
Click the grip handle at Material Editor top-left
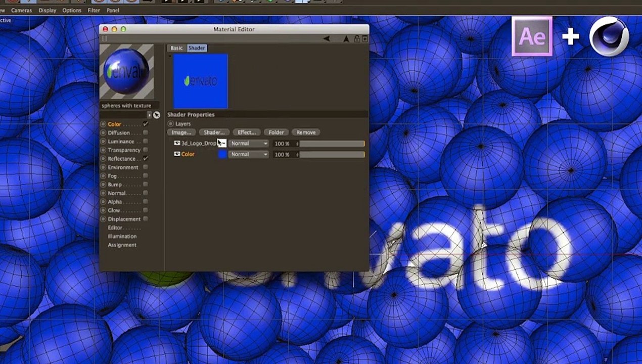click(105, 38)
